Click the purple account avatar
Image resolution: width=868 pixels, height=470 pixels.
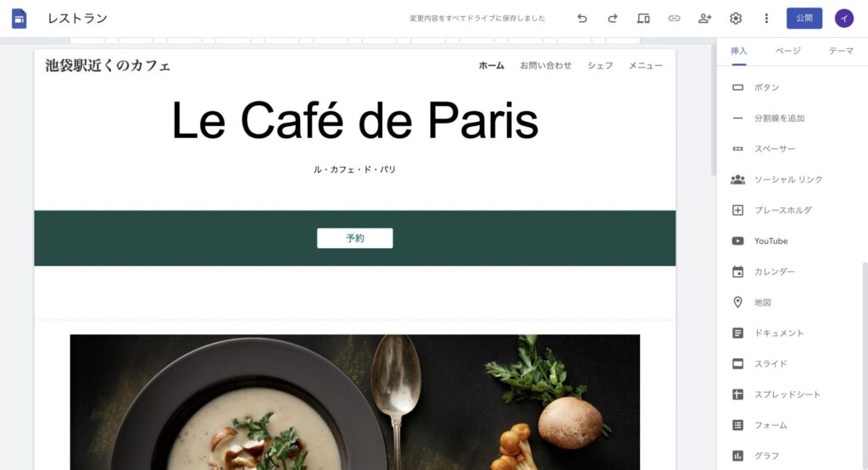click(x=844, y=19)
